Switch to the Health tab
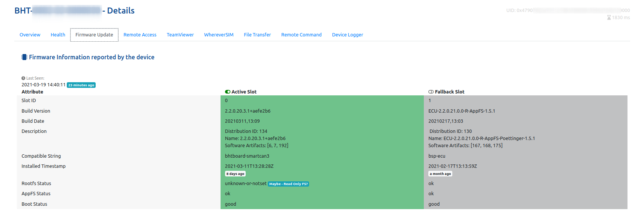The width and height of the screenshot is (644, 217). click(x=58, y=35)
